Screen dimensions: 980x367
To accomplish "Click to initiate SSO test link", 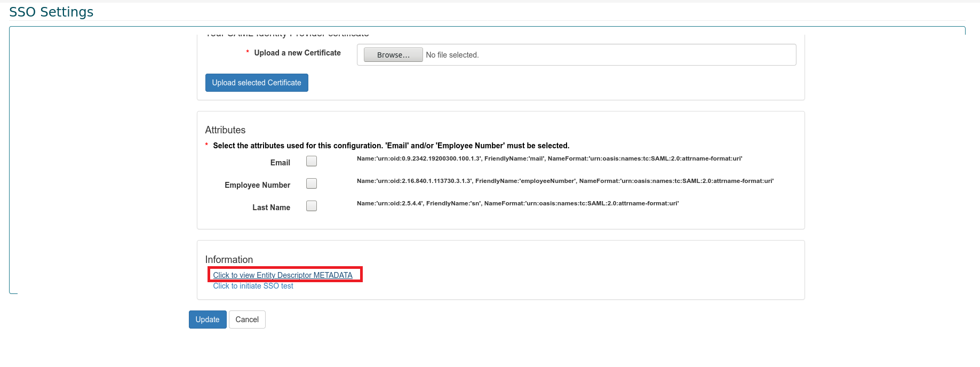I will click(x=253, y=286).
